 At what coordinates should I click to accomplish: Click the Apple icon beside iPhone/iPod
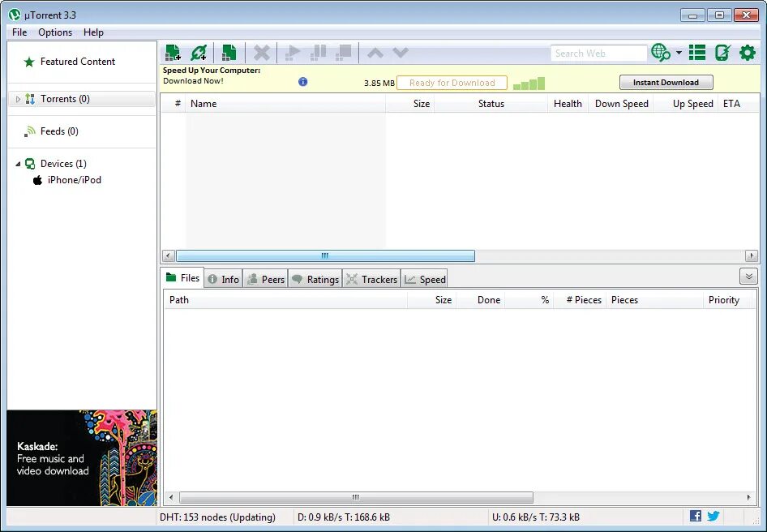click(x=37, y=180)
